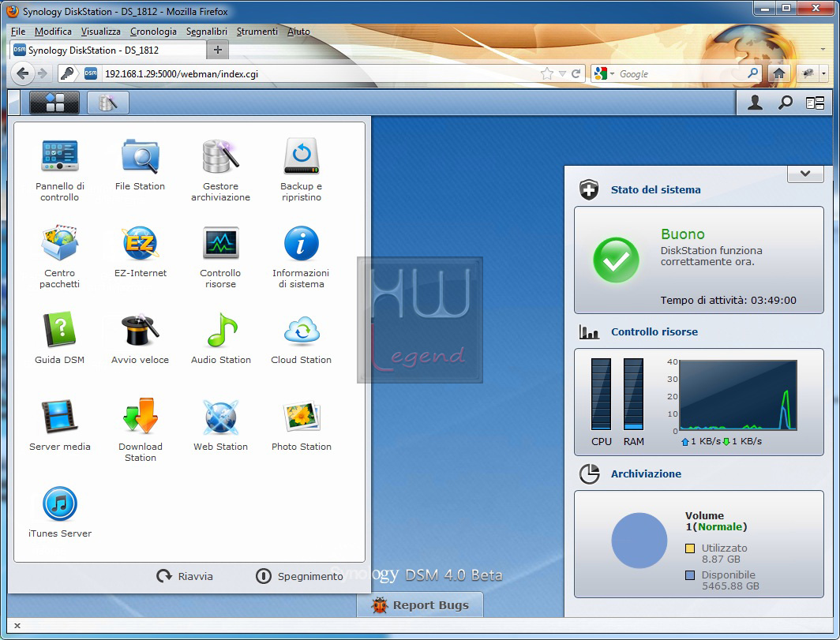Switch to storage manager taskbar item

107,103
